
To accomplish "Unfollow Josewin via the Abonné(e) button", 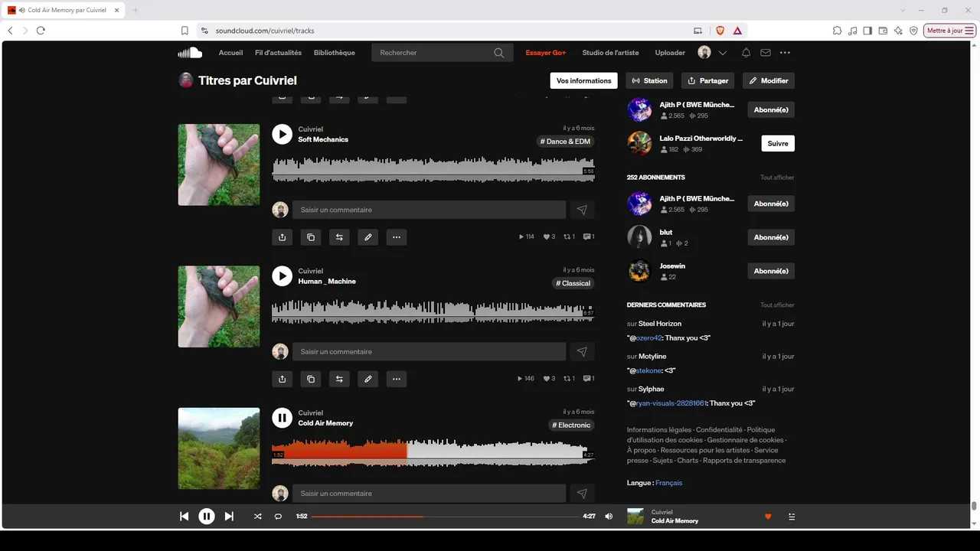I will [x=771, y=271].
